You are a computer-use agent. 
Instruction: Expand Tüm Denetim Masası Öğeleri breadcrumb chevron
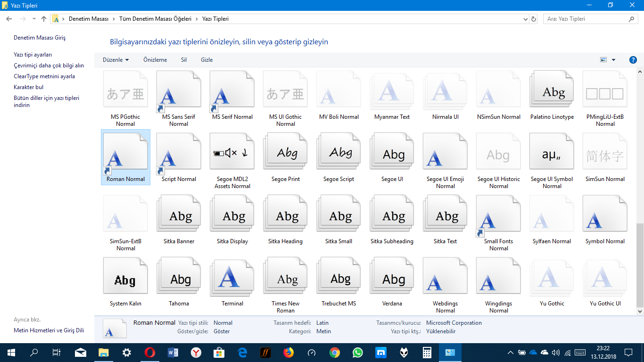click(x=197, y=19)
